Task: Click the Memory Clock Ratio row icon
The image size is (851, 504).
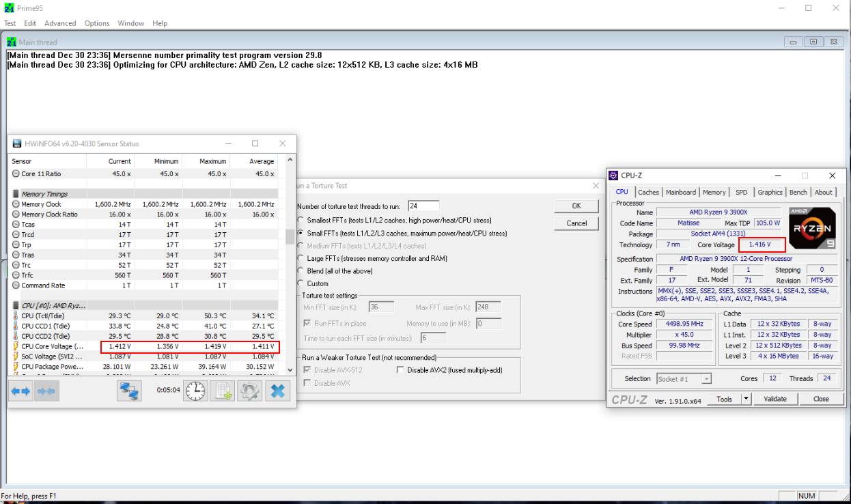Action: (x=16, y=214)
